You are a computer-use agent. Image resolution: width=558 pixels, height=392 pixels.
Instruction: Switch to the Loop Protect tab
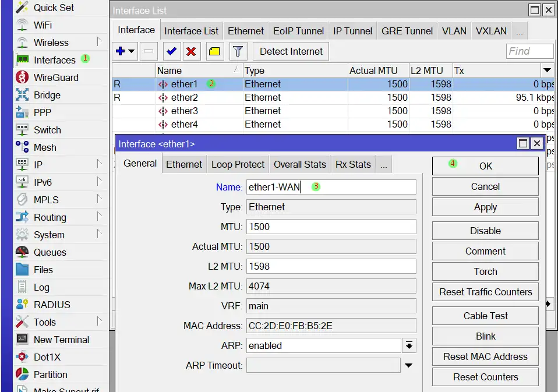[x=238, y=164]
